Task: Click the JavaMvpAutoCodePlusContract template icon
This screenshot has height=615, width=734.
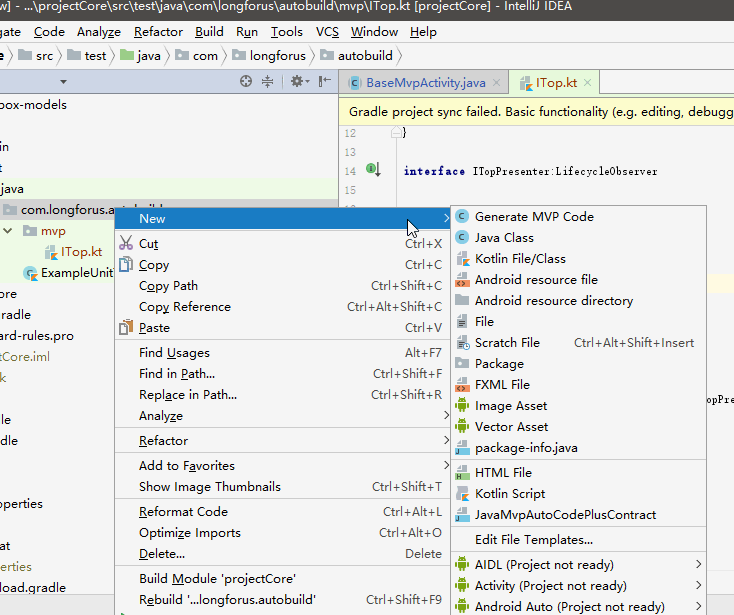Action: click(462, 515)
